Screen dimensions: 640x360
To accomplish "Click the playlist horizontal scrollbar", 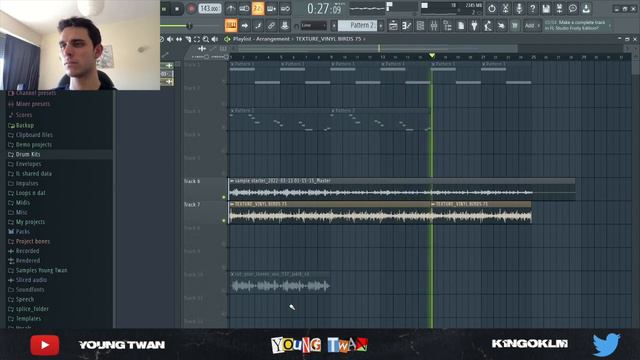I will coord(378,49).
